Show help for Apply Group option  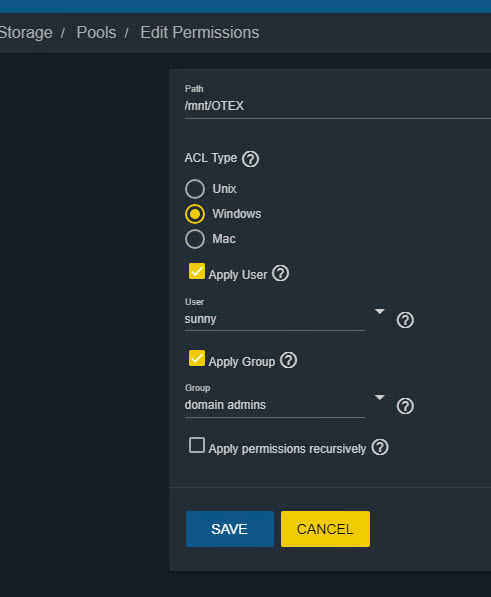point(289,360)
